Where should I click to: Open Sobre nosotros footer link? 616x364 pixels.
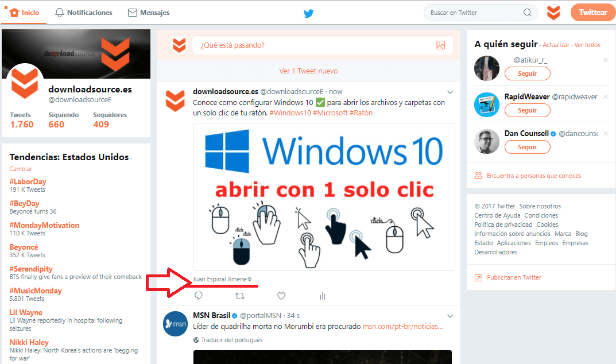pyautogui.click(x=540, y=206)
